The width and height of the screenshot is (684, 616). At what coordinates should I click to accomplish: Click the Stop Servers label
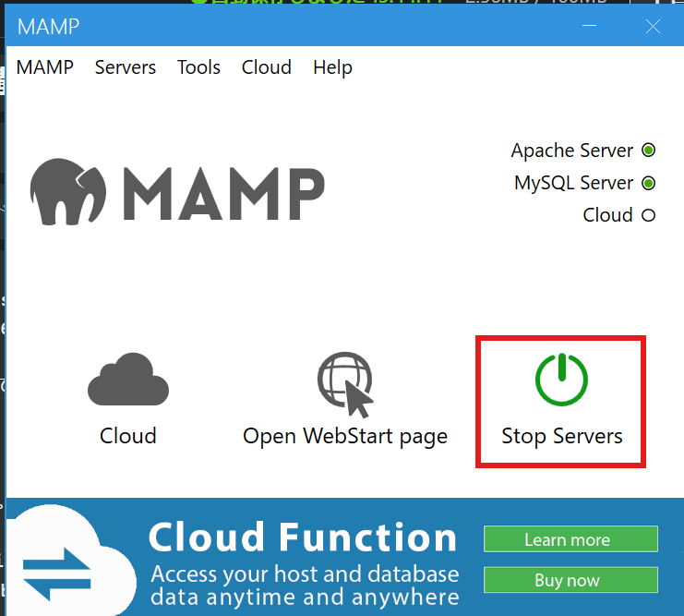pyautogui.click(x=562, y=436)
